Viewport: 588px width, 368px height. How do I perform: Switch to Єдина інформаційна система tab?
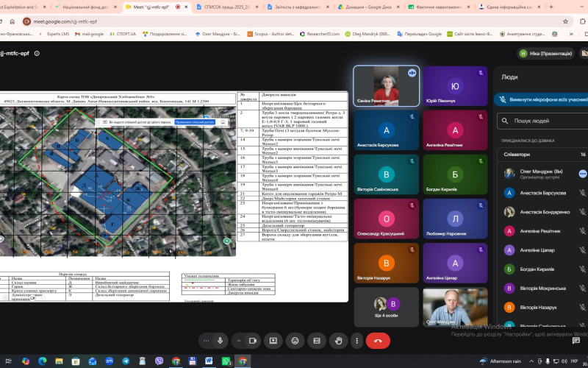(509, 7)
